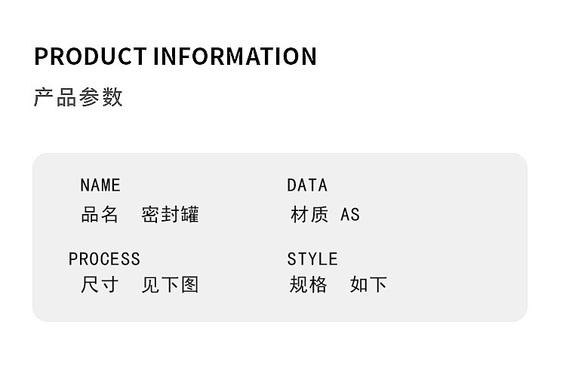Click the 材质 field label
Image resolution: width=566 pixels, height=392 pixels.
click(309, 215)
